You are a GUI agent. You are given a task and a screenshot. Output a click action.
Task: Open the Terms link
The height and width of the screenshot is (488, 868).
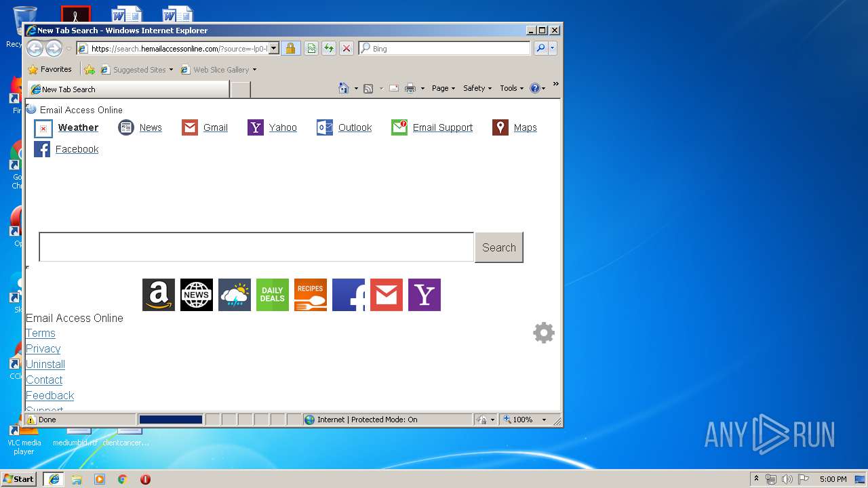(41, 333)
